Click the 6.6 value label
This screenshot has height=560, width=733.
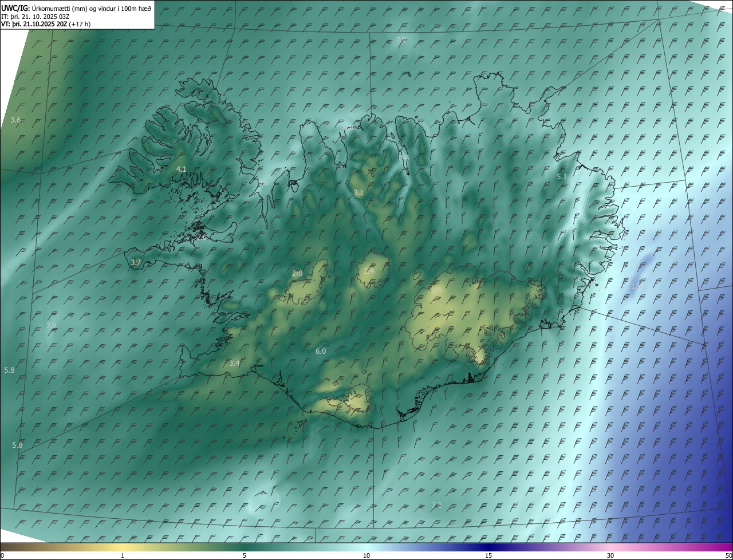point(263,183)
